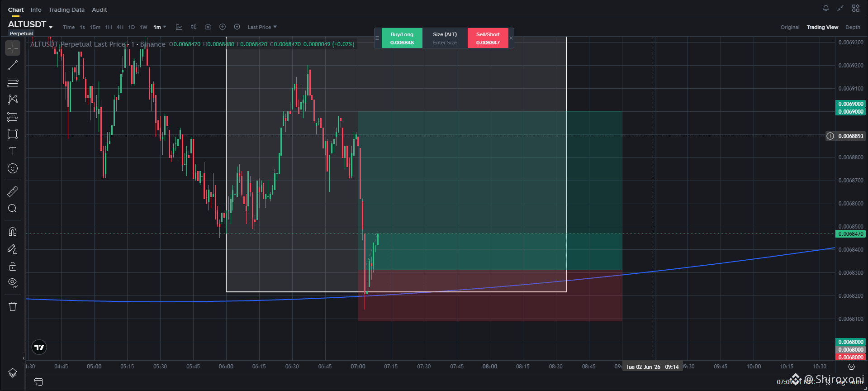The height and width of the screenshot is (391, 868).
Task: Activate the zoom in tool
Action: click(x=13, y=209)
